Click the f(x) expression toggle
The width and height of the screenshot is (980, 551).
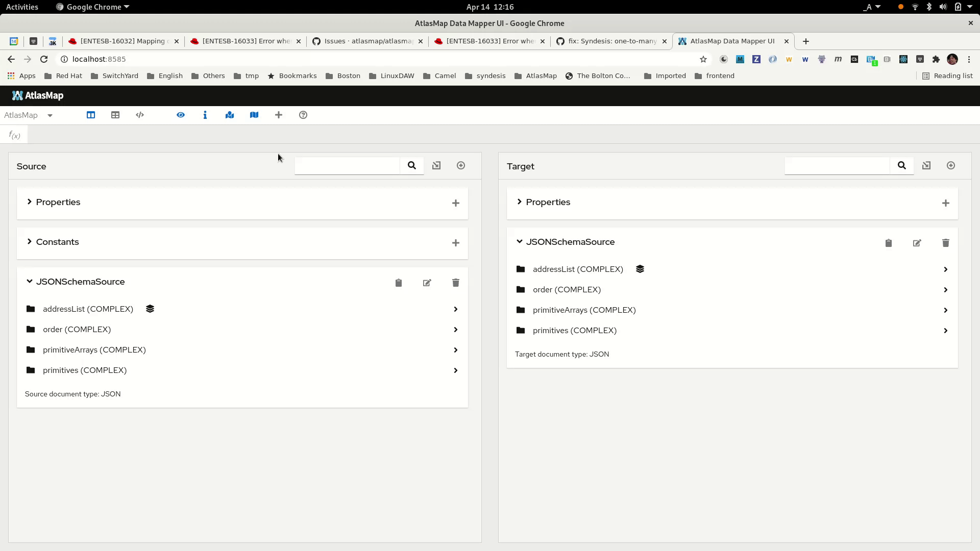(14, 135)
